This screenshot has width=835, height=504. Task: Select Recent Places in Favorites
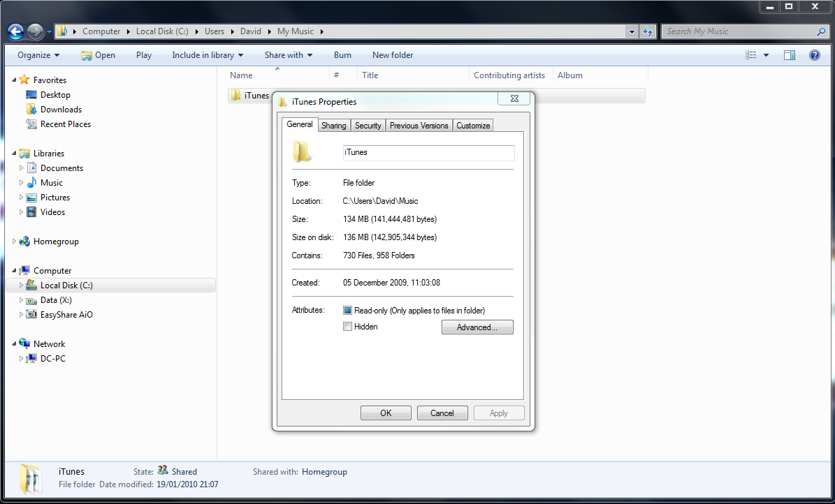66,124
